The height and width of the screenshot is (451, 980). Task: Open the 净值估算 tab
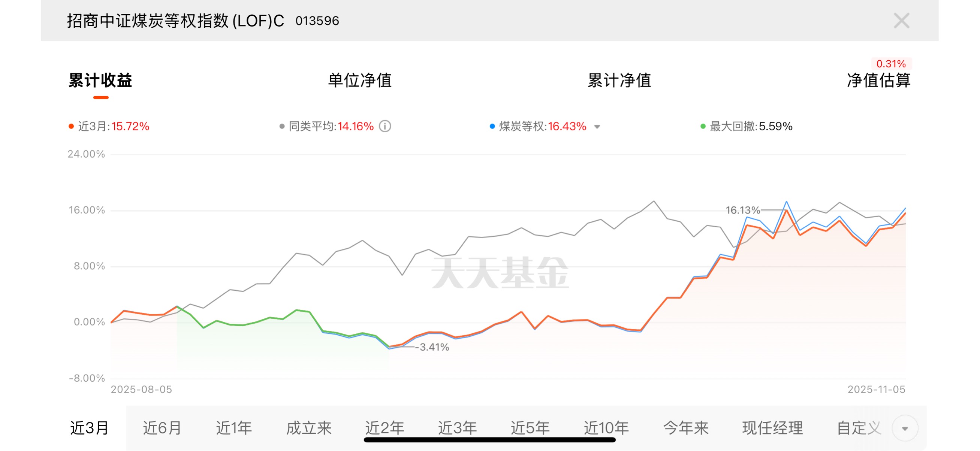[x=878, y=80]
